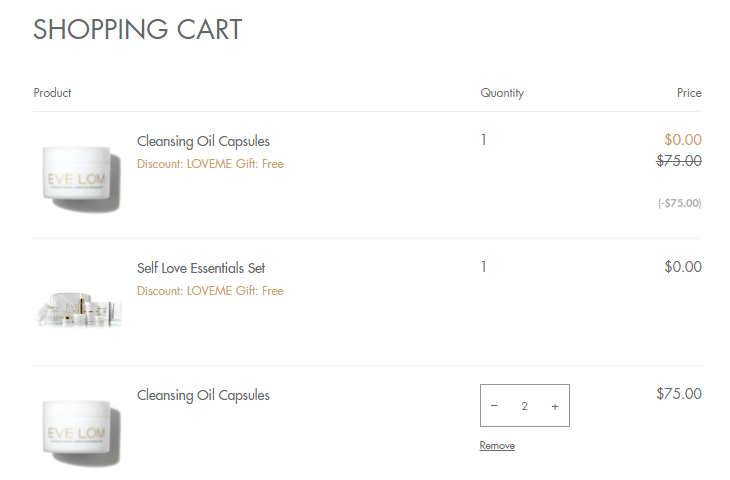Click the LOVEME discount label under Self Love set
Screen dimensions: 730x480
point(210,291)
